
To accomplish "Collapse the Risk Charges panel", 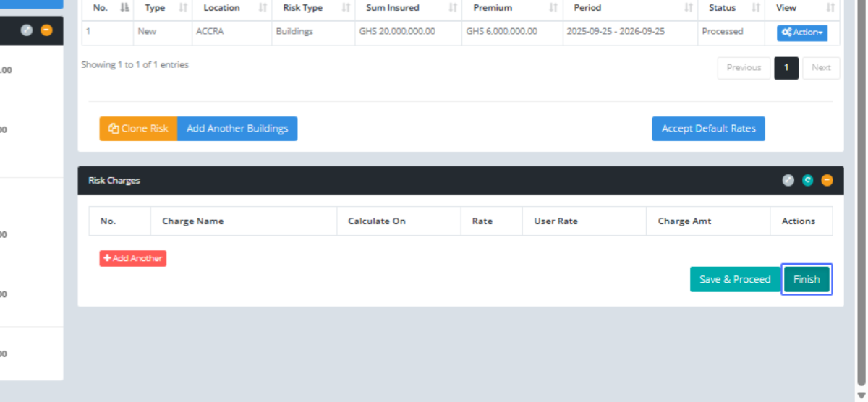I will (x=827, y=181).
